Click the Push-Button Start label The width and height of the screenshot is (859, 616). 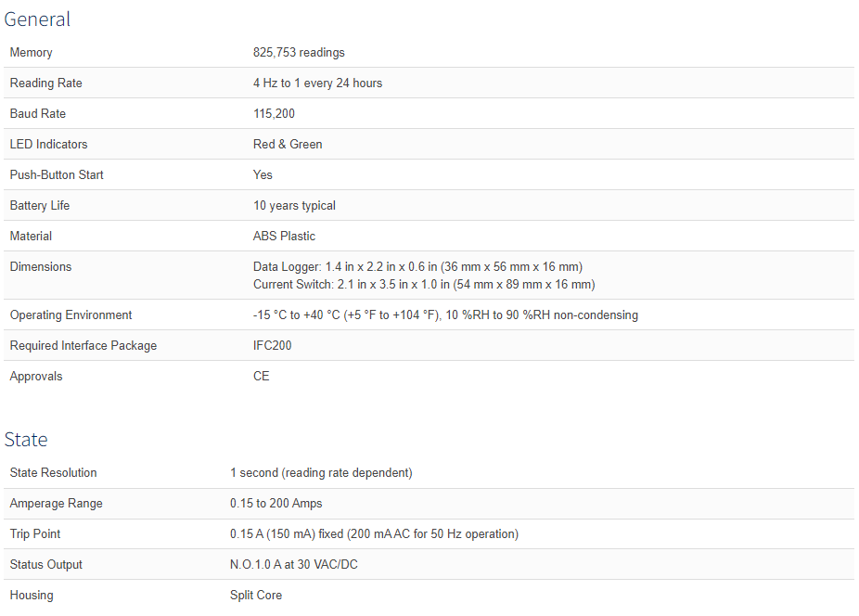coord(57,175)
